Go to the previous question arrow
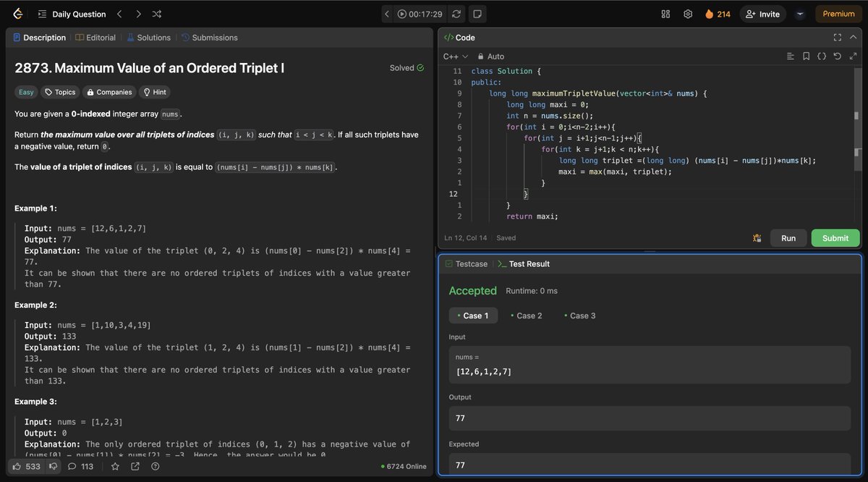 (119, 14)
